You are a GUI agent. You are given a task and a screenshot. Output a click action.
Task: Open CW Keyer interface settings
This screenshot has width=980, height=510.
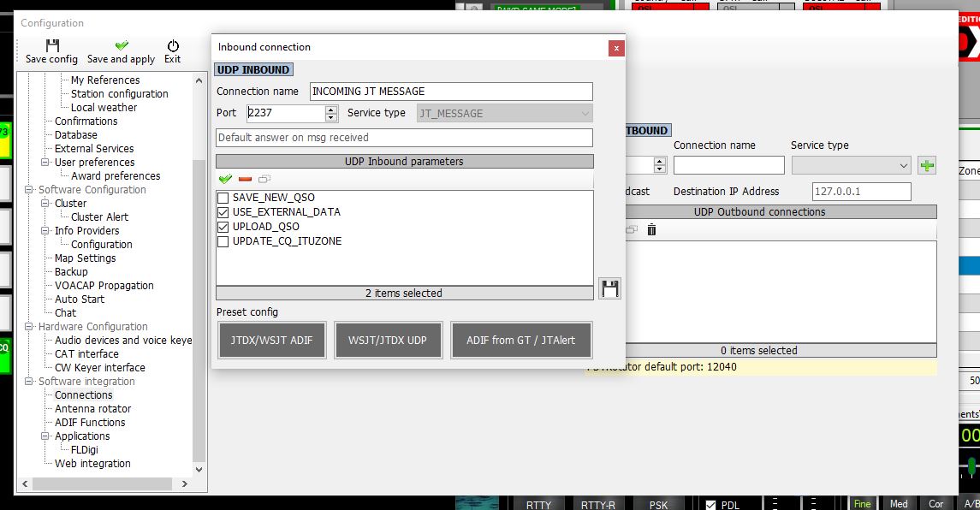100,367
